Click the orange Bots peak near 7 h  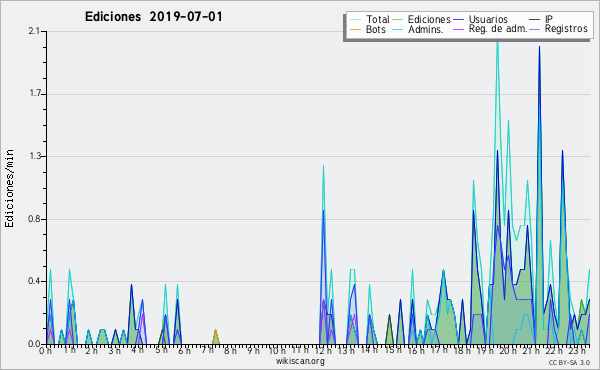(215, 337)
